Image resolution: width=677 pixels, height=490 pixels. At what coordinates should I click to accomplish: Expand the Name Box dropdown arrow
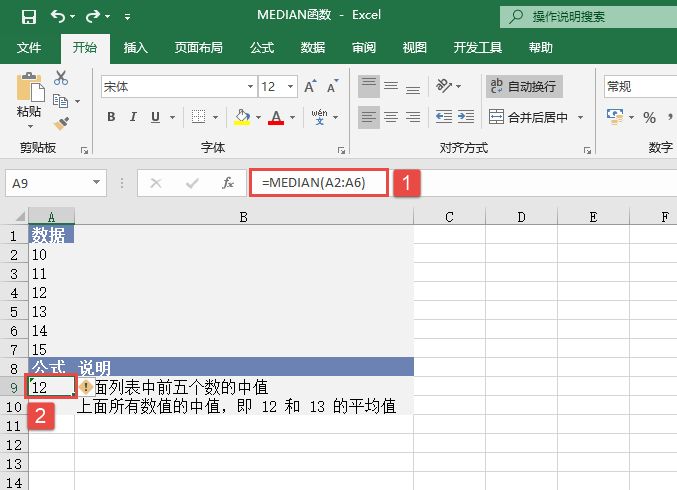tap(97, 183)
